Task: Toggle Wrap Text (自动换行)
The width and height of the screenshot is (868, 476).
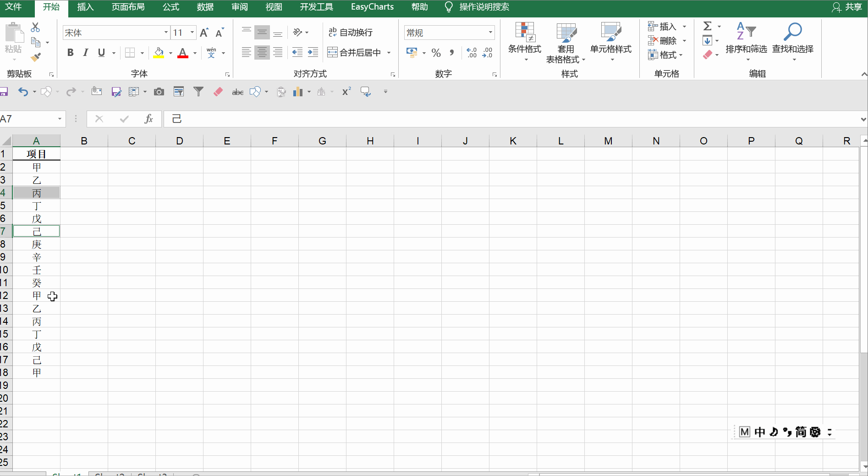Action: coord(351,32)
